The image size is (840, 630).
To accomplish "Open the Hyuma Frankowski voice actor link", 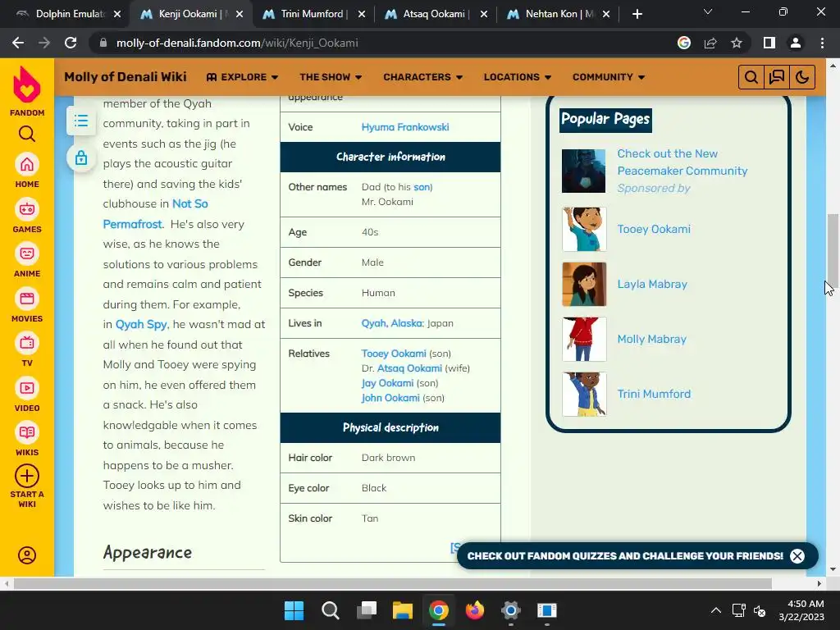I will click(x=405, y=127).
